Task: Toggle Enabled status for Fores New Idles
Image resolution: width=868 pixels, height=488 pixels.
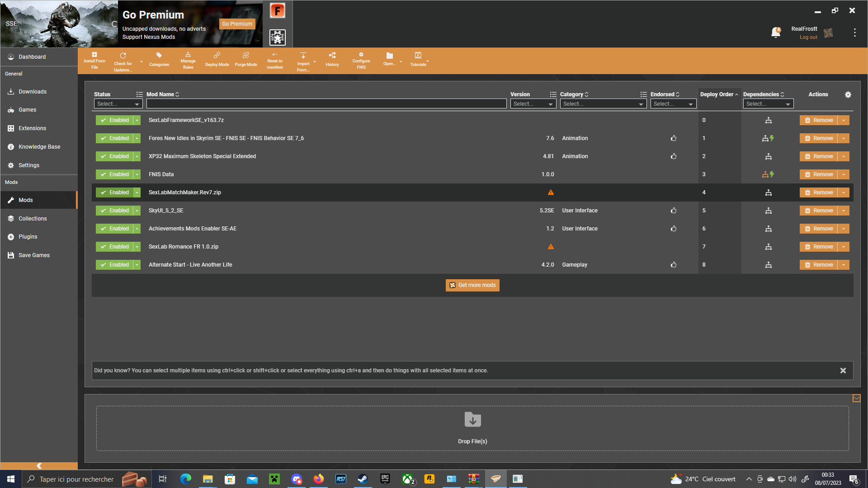Action: pyautogui.click(x=114, y=138)
